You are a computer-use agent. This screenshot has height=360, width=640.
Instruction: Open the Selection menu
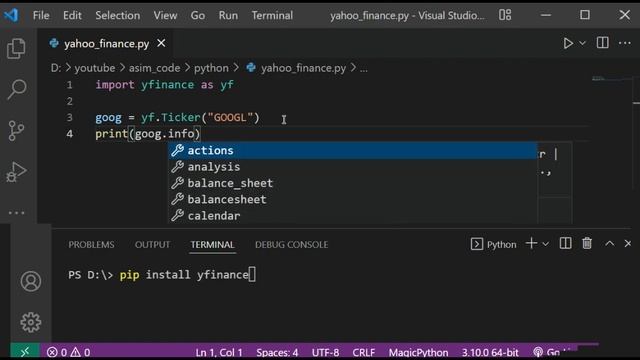118,16
